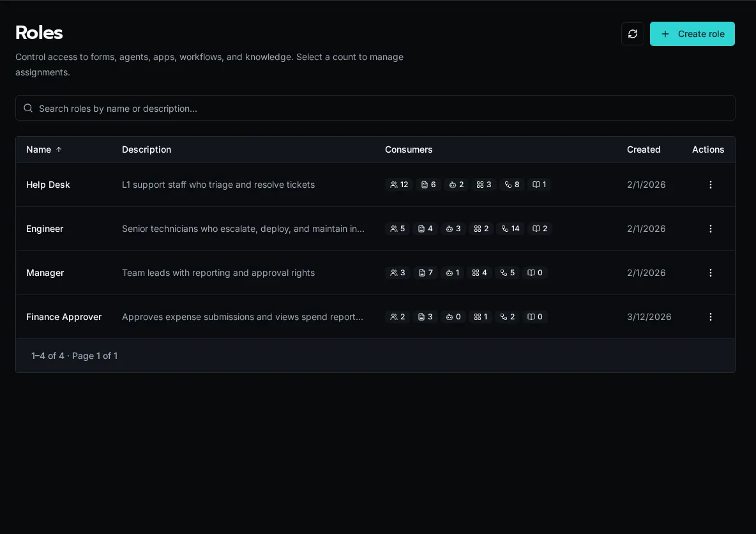Open Help Desk knowledge count chip (1)

click(x=539, y=185)
